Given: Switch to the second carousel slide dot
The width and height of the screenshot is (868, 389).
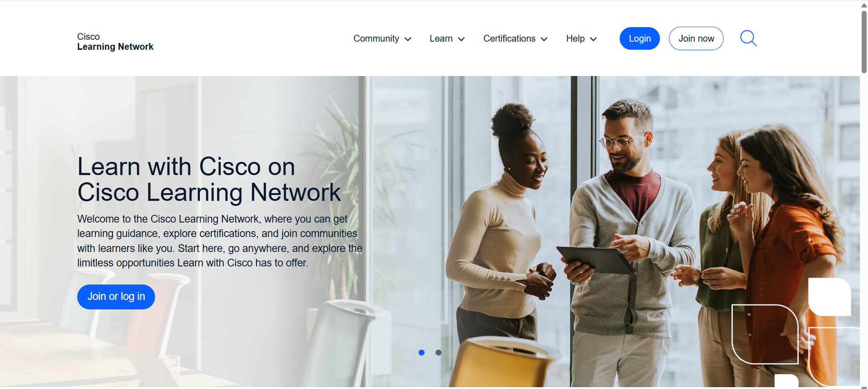Looking at the screenshot, I should click(x=438, y=352).
